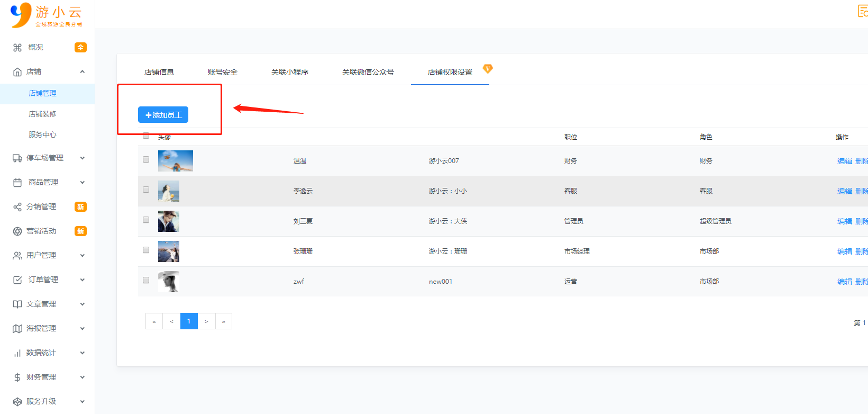Click the 财务管理 dollar icon
The height and width of the screenshot is (414, 868).
(x=17, y=377)
